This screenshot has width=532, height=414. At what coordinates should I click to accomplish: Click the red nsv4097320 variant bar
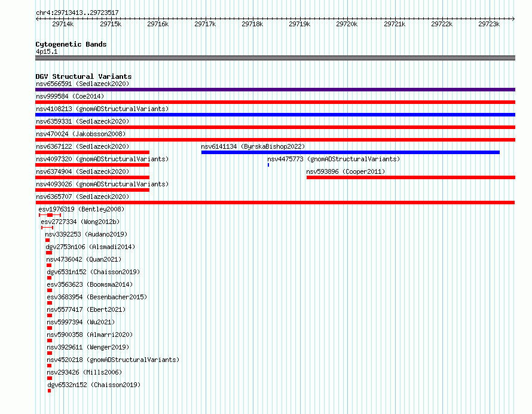(x=92, y=165)
